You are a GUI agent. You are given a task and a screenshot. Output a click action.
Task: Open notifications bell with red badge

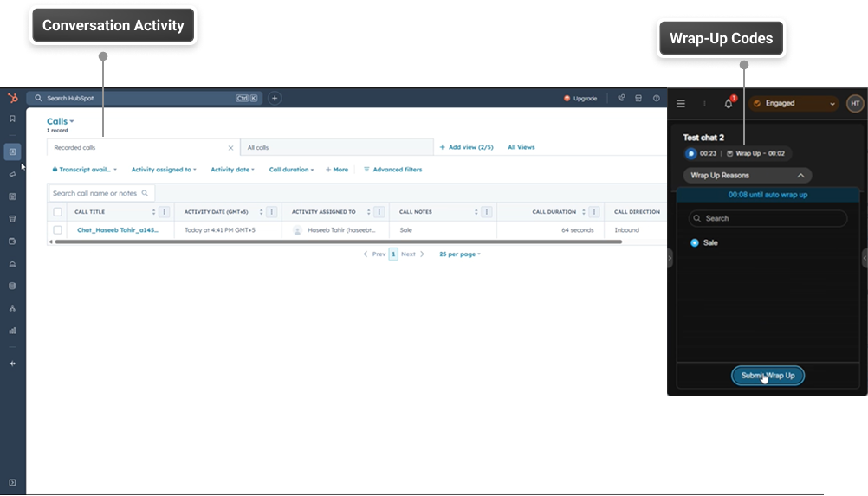click(729, 103)
